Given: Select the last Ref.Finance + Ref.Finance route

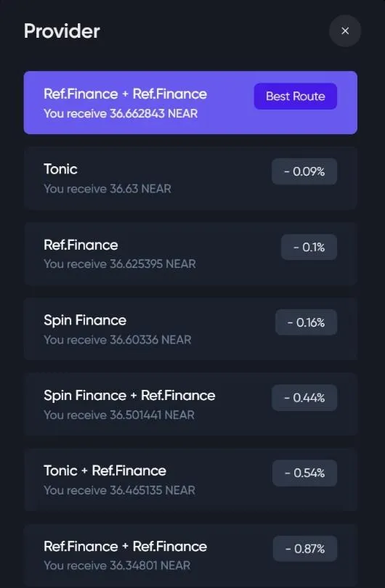Looking at the screenshot, I should 190,555.
